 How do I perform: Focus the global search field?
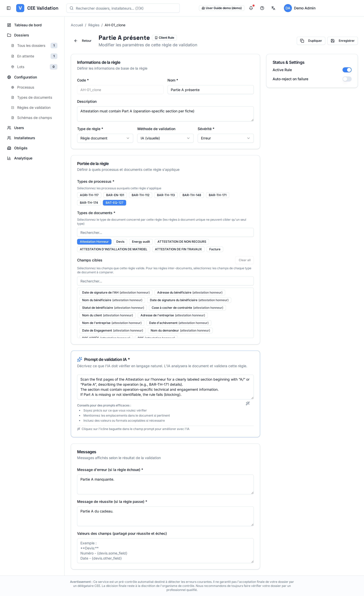coord(123,8)
